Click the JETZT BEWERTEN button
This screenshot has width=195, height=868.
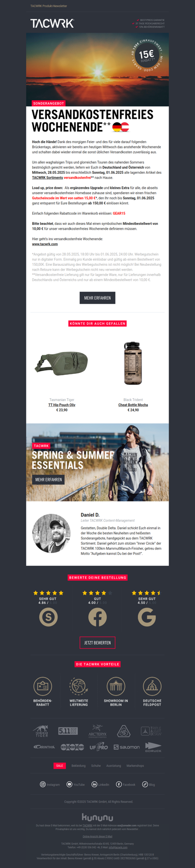(97, 643)
